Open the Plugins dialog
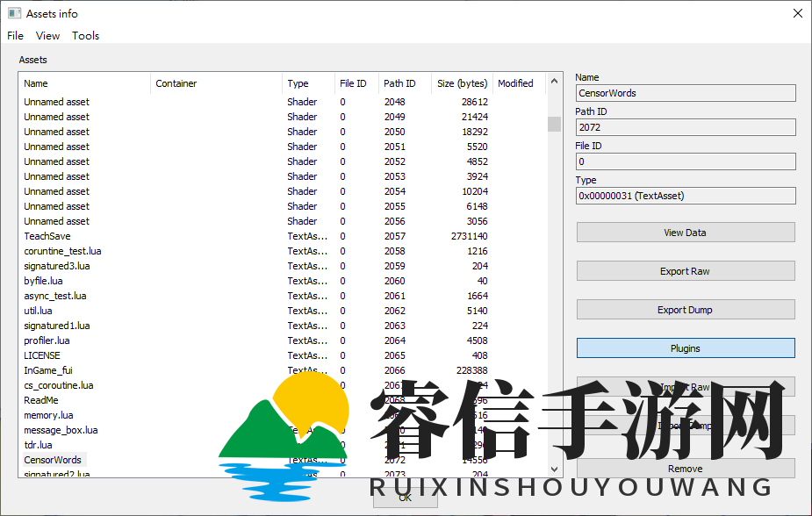This screenshot has width=812, height=516. coord(685,348)
